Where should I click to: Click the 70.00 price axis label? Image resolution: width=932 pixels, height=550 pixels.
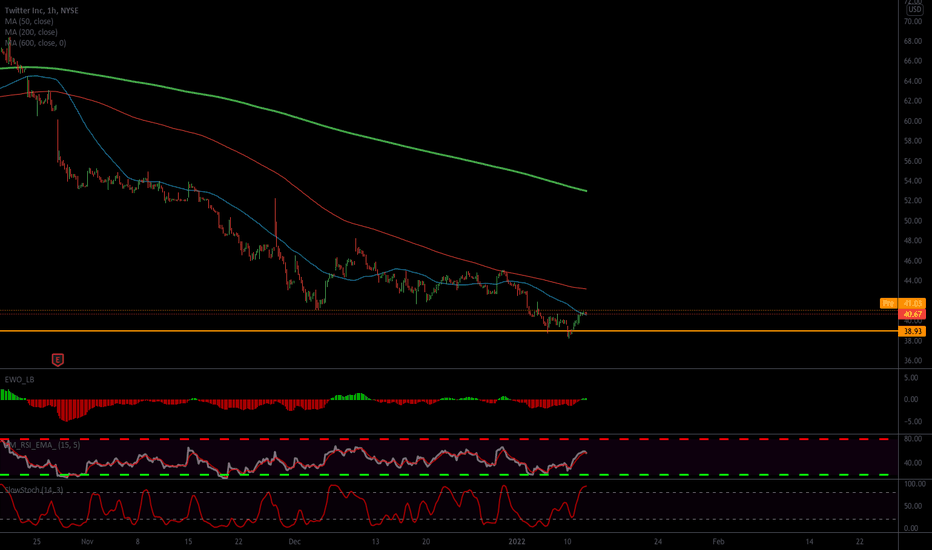pyautogui.click(x=912, y=21)
